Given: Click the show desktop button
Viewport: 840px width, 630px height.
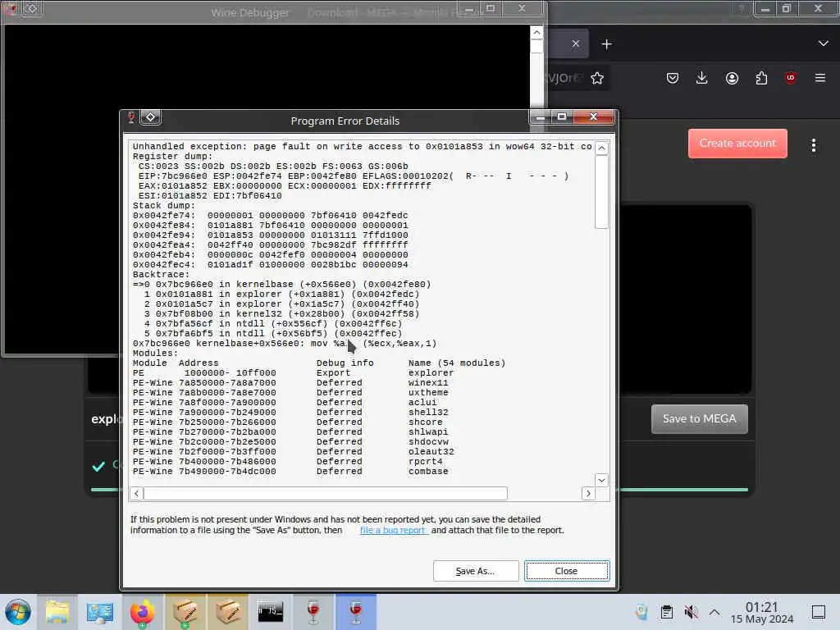Looking at the screenshot, I should click(819, 612).
